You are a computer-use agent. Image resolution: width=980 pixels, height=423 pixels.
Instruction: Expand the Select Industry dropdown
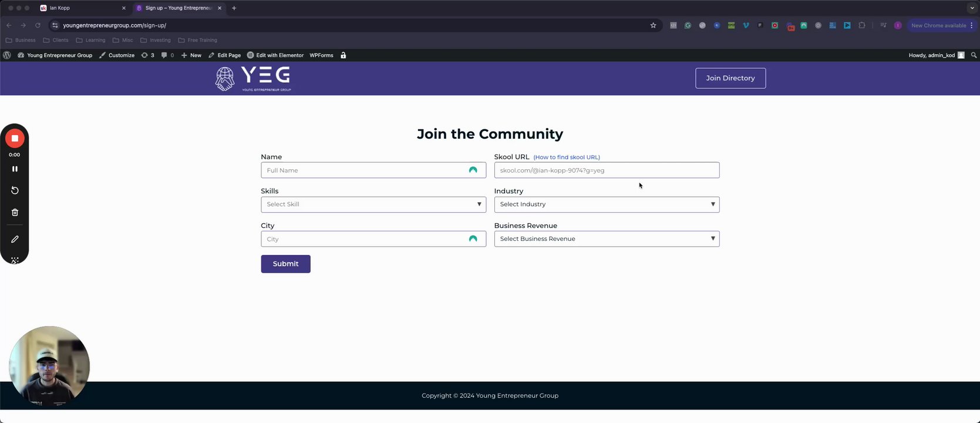[607, 204]
